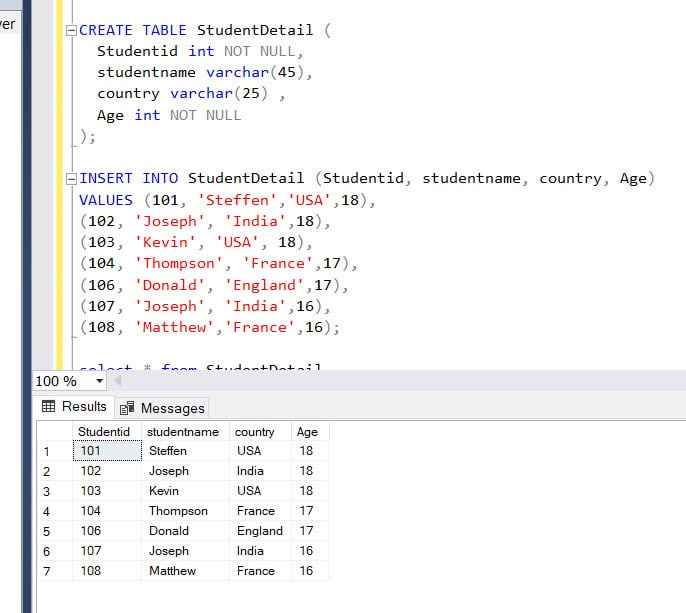Click the StudentDetail name in CREATE TABLE

pos(255,30)
